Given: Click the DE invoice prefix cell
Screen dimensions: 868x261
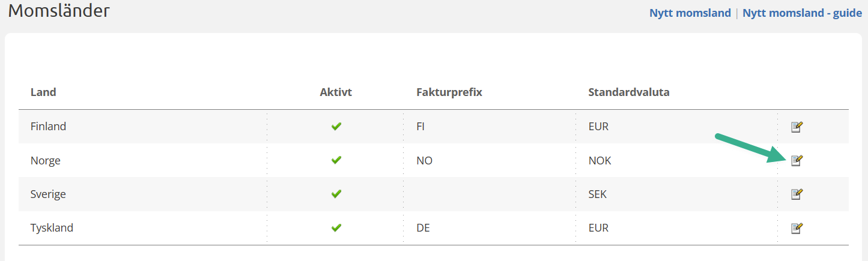Looking at the screenshot, I should [423, 228].
